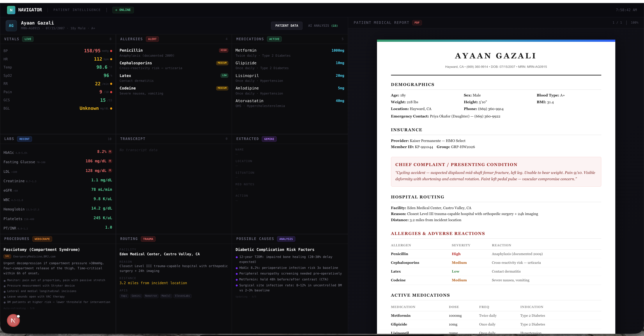Click the AG patient avatar icon
The height and width of the screenshot is (336, 644).
coord(11,25)
